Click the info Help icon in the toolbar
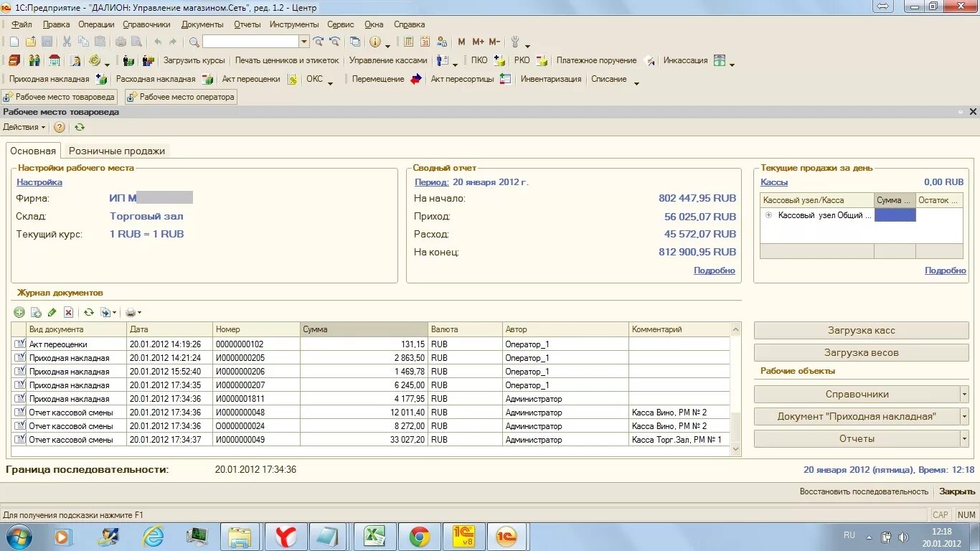 click(374, 42)
